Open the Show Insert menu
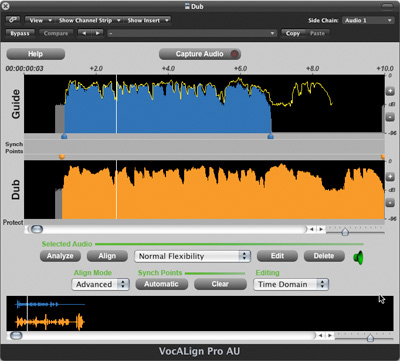Image resolution: width=400 pixels, height=361 pixels. pos(148,20)
